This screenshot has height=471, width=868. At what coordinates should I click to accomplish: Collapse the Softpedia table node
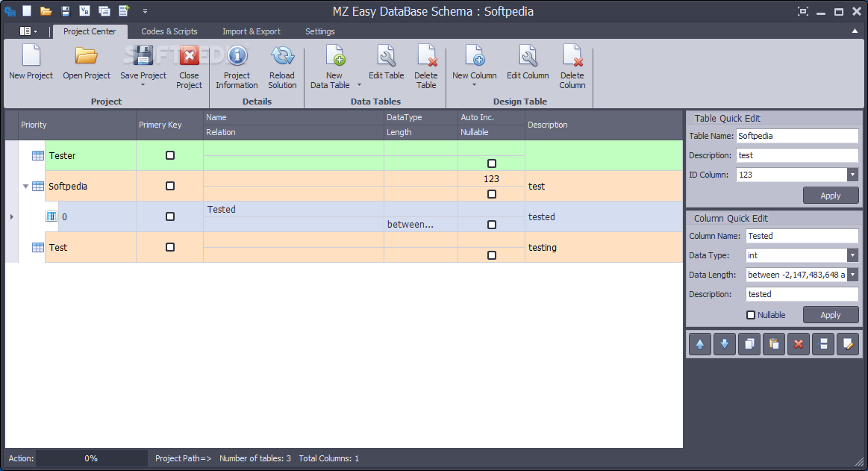25,187
